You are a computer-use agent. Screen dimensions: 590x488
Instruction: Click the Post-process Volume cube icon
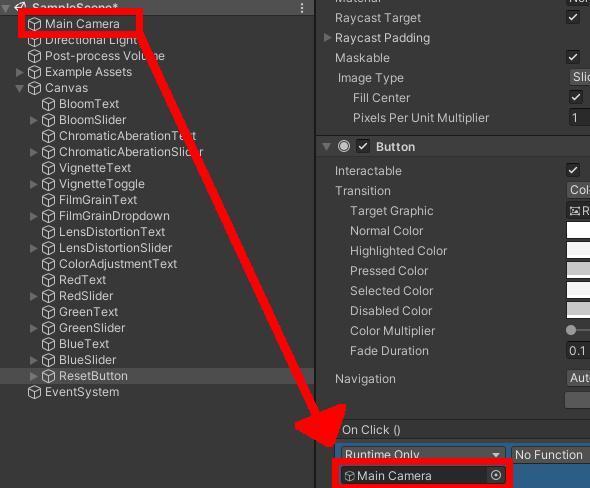34,56
